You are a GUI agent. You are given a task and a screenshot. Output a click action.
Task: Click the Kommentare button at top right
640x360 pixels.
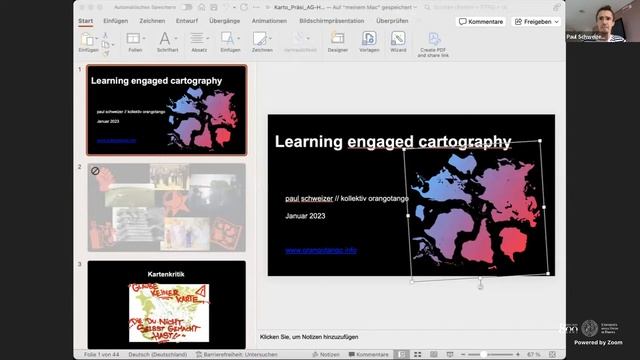pos(481,22)
